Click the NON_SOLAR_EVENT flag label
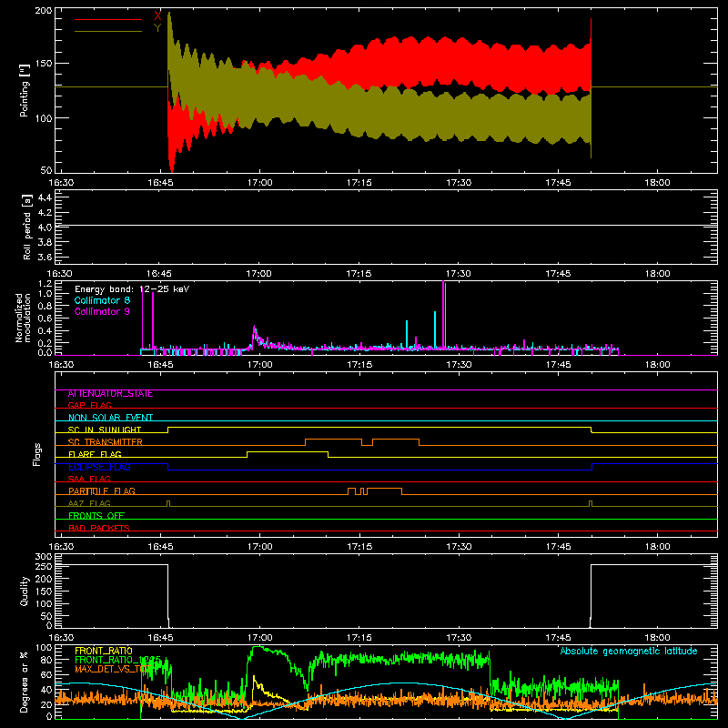Screen dimensions: 728x728 (110, 418)
